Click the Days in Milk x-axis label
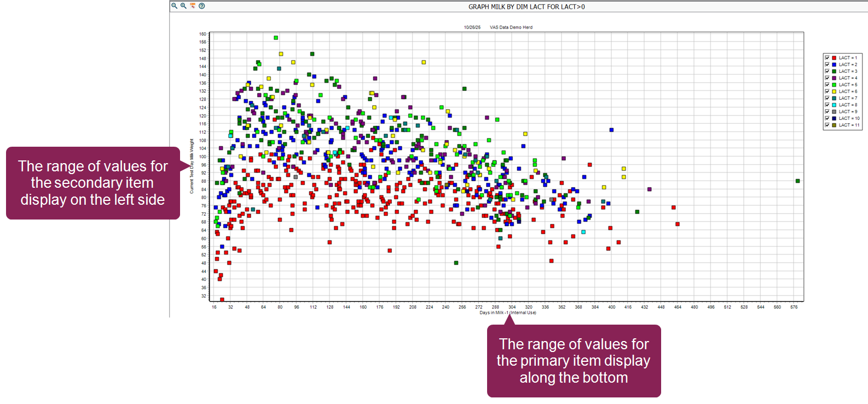 507,313
